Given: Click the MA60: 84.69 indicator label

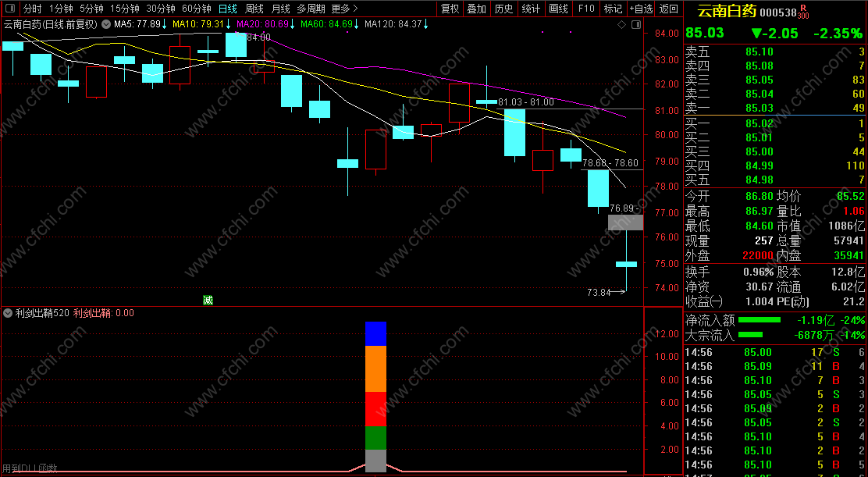Looking at the screenshot, I should tap(326, 24).
